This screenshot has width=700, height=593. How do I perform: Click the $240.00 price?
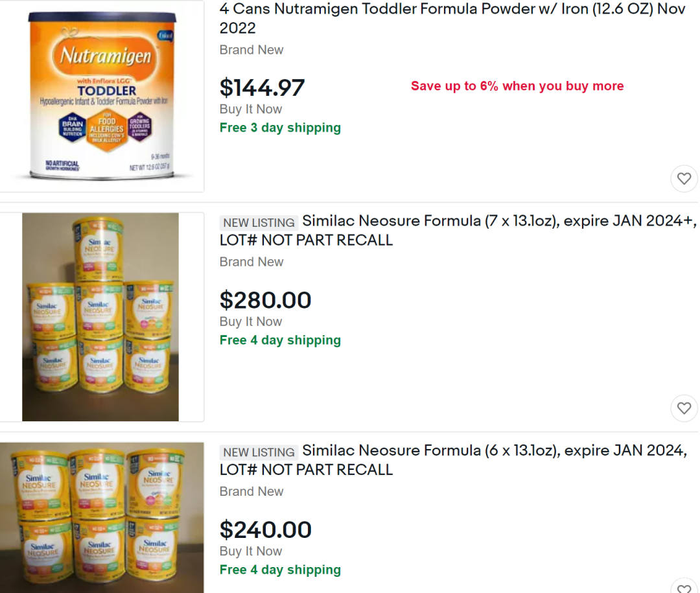(x=265, y=529)
